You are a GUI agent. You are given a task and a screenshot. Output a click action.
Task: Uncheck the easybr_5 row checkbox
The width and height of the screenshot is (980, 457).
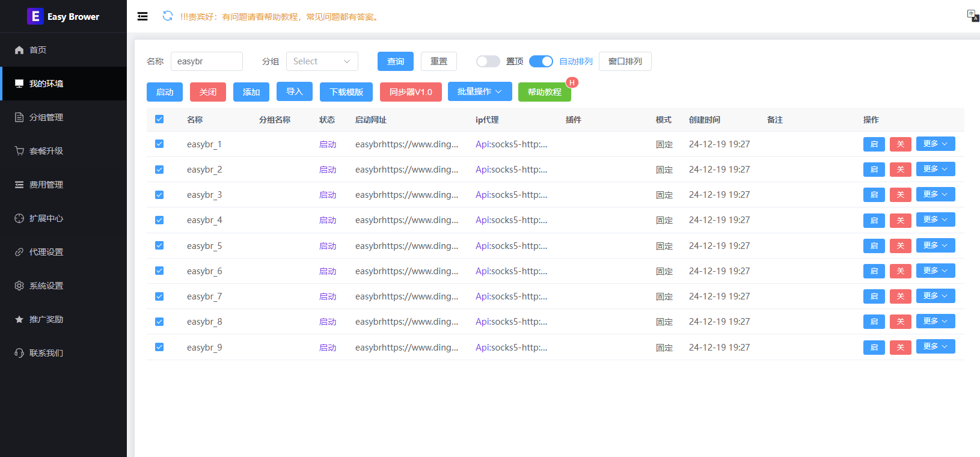tap(159, 245)
